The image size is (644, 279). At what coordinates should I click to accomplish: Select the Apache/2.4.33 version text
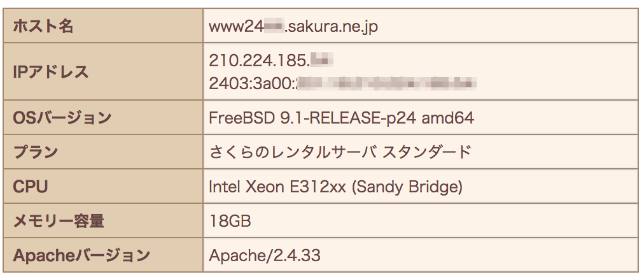pos(265,255)
